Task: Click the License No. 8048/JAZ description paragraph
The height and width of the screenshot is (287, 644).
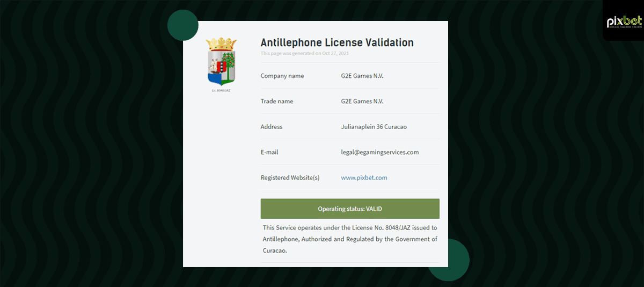Action: [x=350, y=239]
